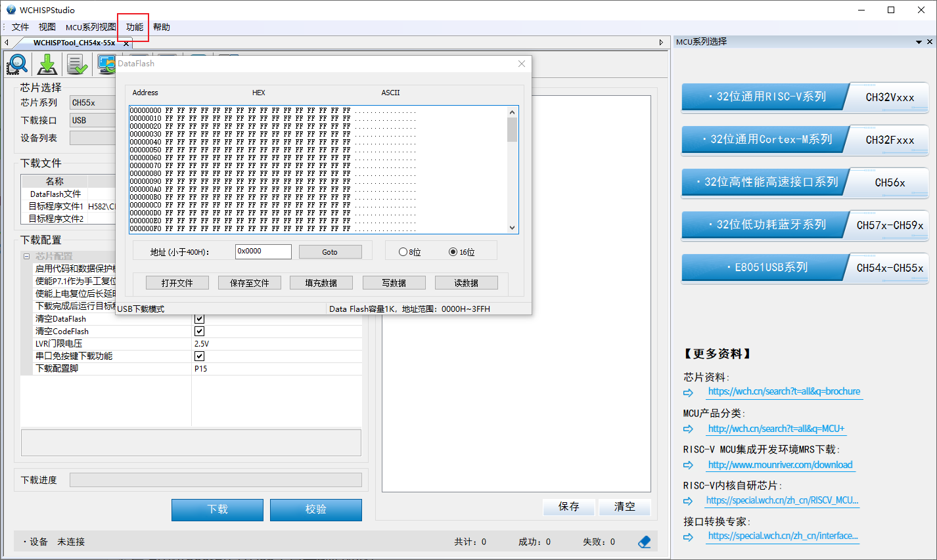The width and height of the screenshot is (937, 560).
Task: Click the tab strip right scroll arrow
Action: click(x=661, y=43)
